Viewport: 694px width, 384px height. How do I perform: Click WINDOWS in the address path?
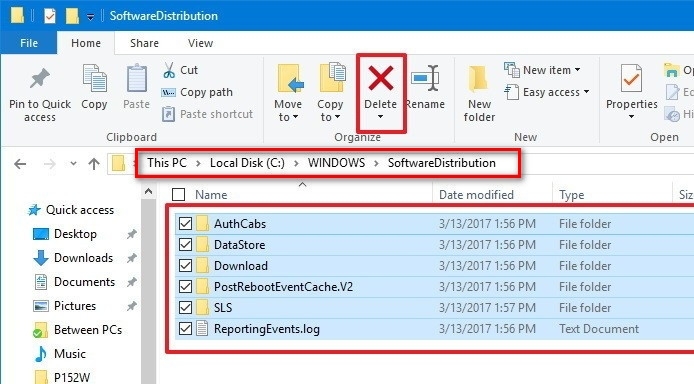click(336, 163)
